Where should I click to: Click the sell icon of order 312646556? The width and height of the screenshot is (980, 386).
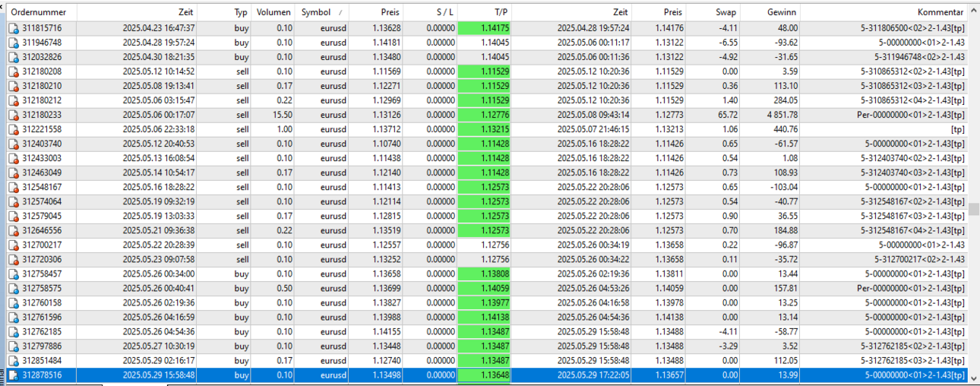click(14, 230)
